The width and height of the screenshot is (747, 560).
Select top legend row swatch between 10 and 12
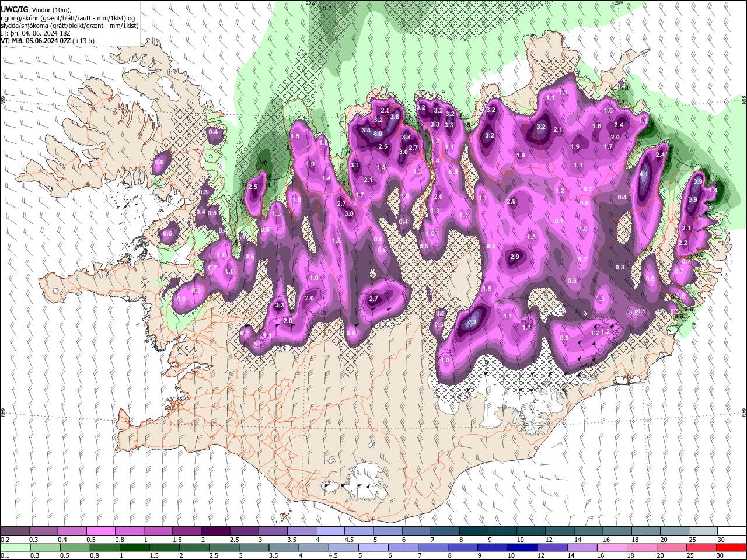(531, 531)
